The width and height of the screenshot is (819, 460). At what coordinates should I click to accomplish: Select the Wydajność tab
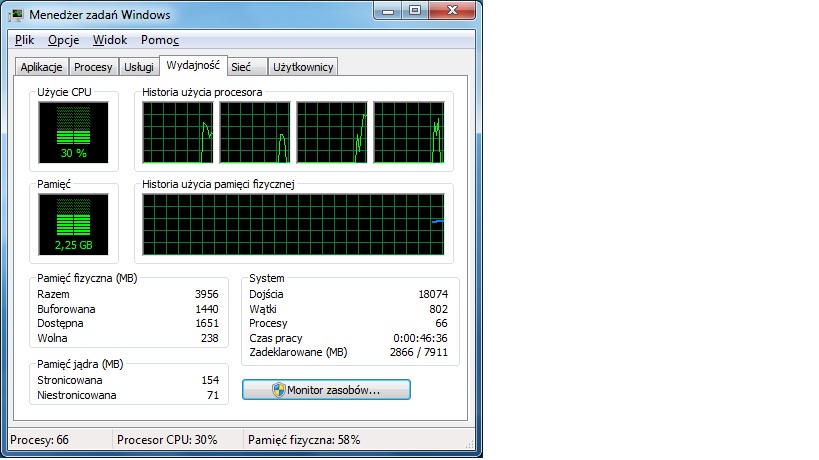(193, 65)
